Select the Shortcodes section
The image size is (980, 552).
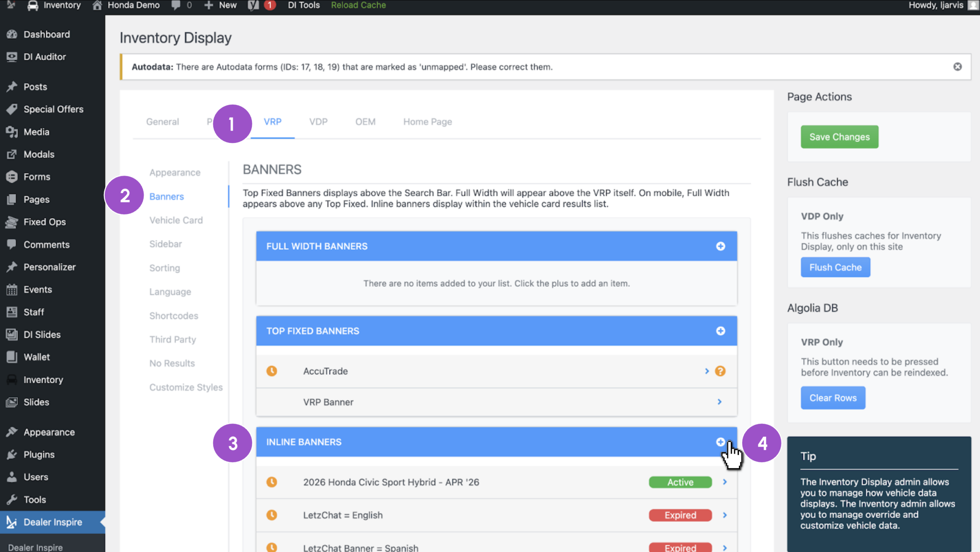click(x=174, y=316)
